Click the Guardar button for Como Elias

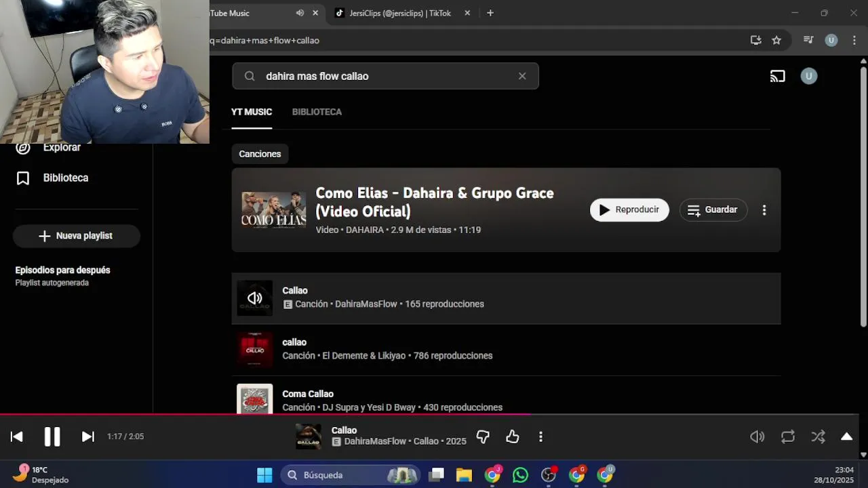point(713,210)
